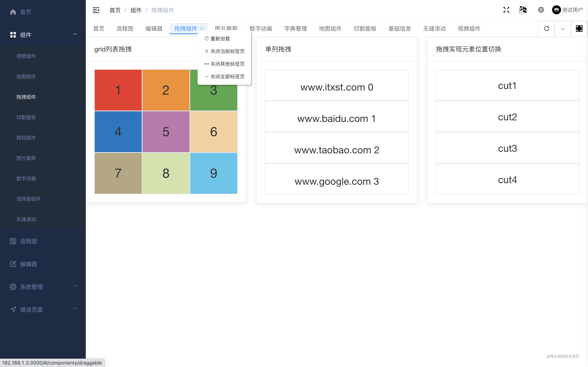Choose 重新加载 in the context menu

point(220,39)
